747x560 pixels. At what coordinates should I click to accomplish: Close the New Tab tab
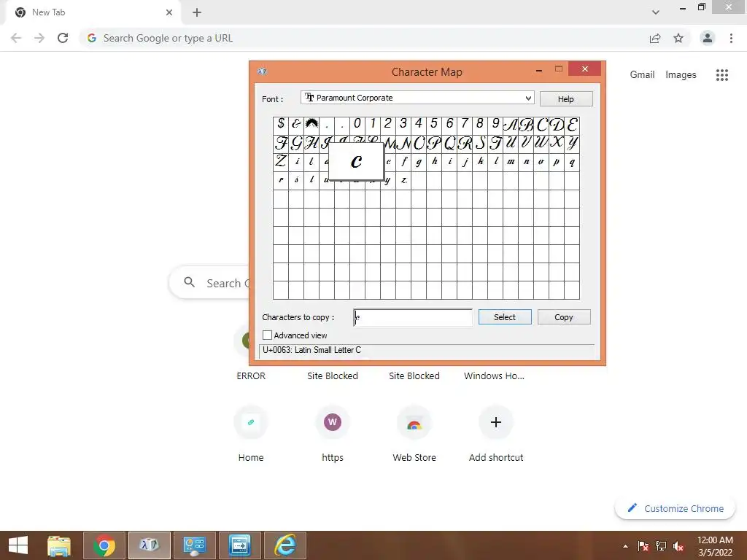click(169, 12)
